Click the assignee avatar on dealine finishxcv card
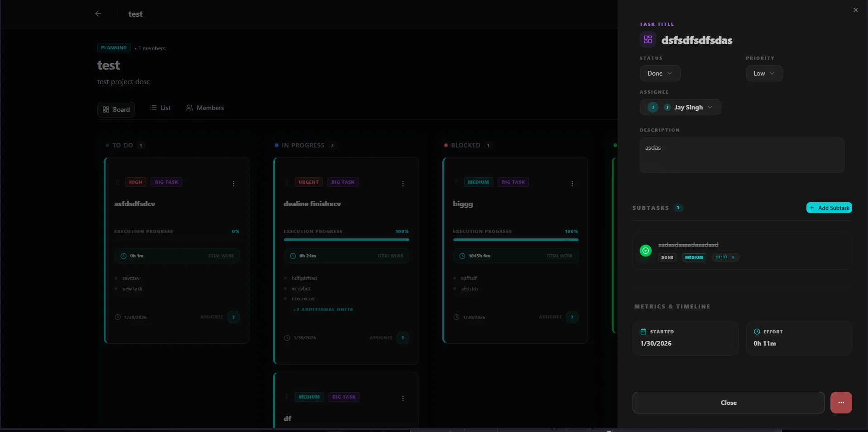 pos(403,338)
